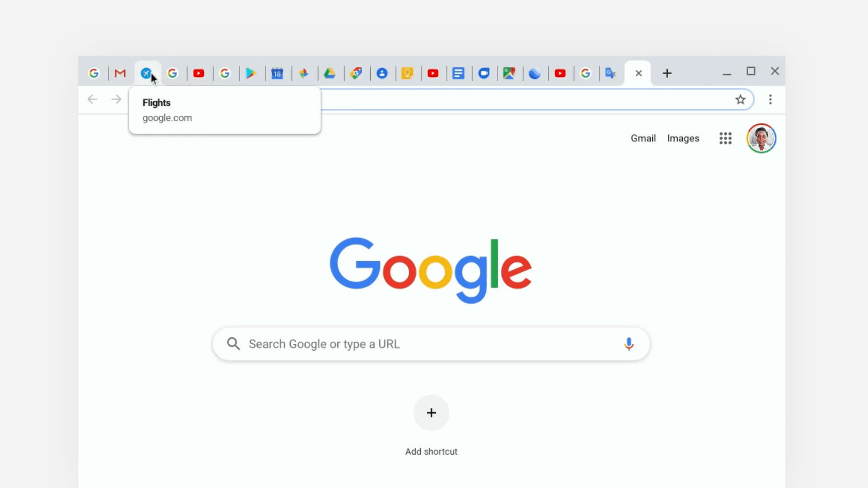868x488 pixels.
Task: Click the Google account profile avatar
Action: [x=761, y=138]
